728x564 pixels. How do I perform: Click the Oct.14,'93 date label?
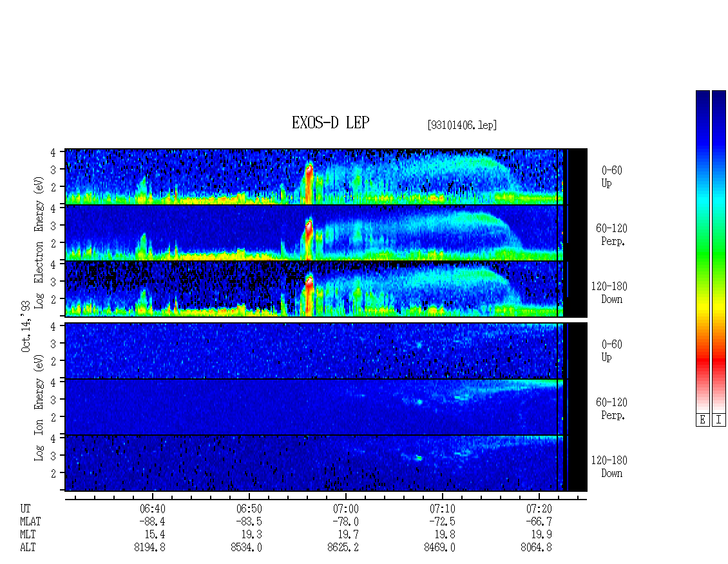26,326
